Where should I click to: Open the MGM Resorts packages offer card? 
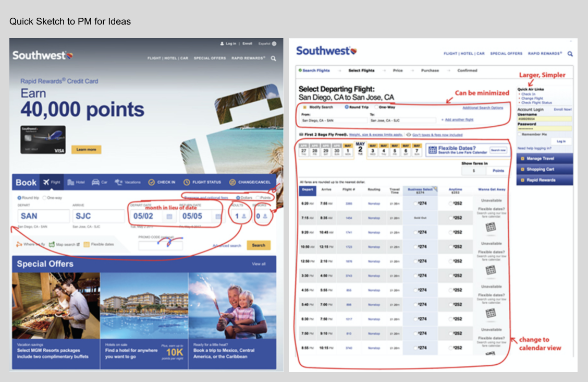(56, 321)
